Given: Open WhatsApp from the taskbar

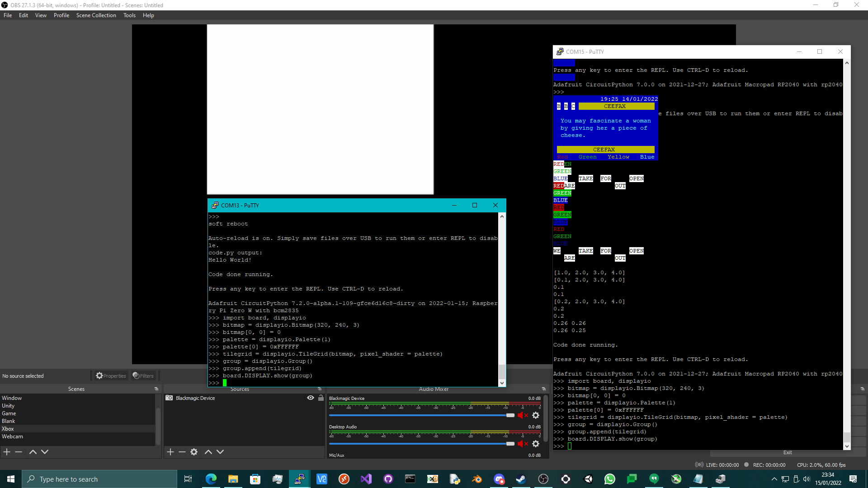Looking at the screenshot, I should coord(610,479).
